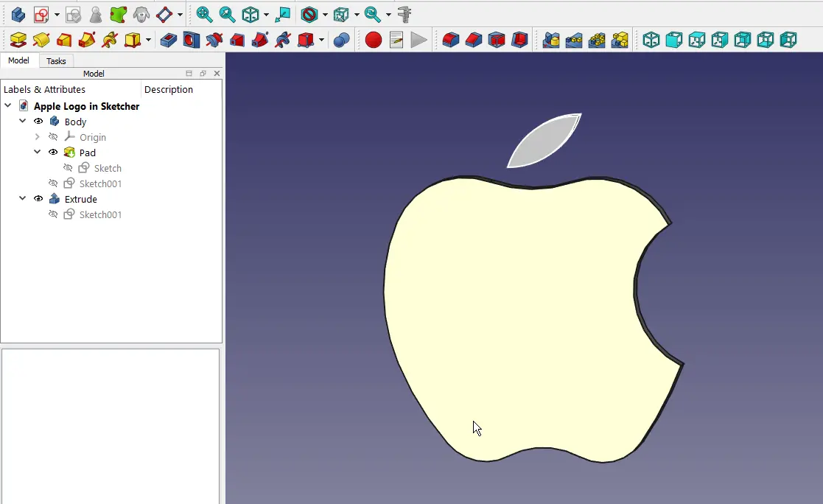Expand the Origin tree node
Viewport: 823px width, 504px height.
[38, 137]
